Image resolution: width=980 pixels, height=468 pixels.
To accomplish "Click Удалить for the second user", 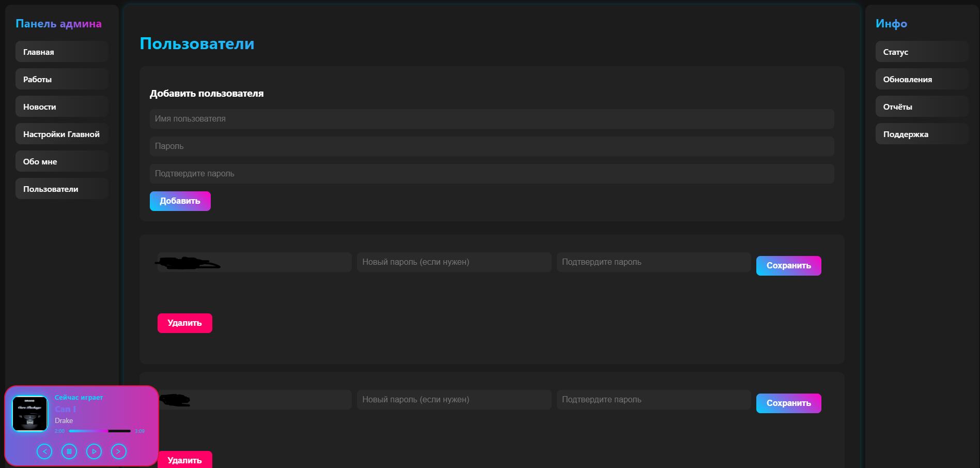I will [185, 460].
